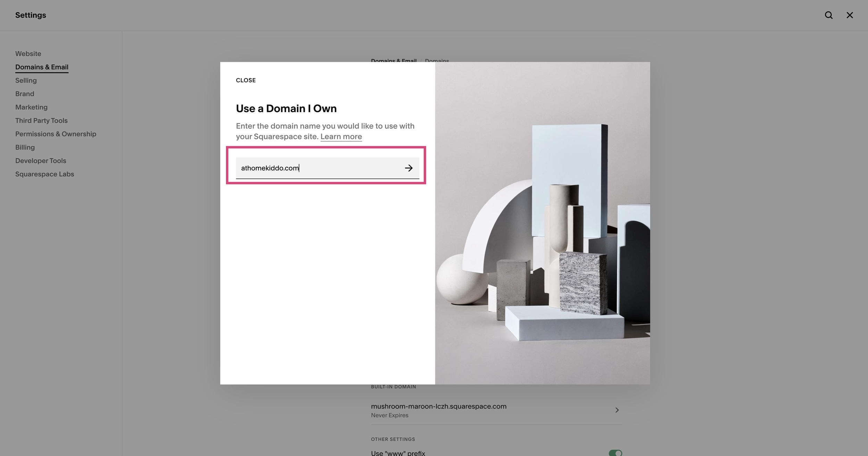Expand the mushroom-maroon built-in domain chevron
Image resolution: width=868 pixels, height=456 pixels.
[x=617, y=410]
